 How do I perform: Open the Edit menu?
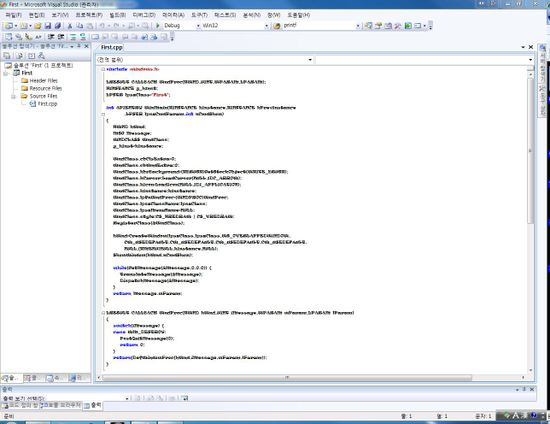[x=37, y=15]
